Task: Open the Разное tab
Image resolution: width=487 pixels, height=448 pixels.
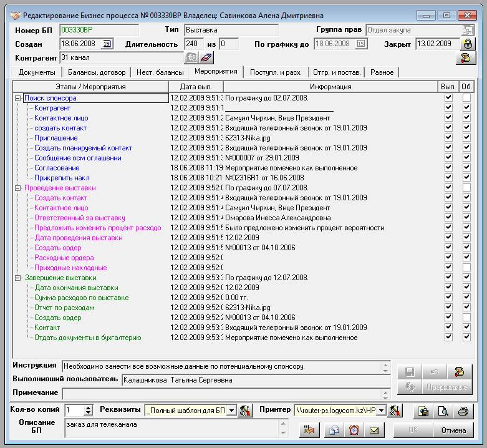Action: pos(382,72)
